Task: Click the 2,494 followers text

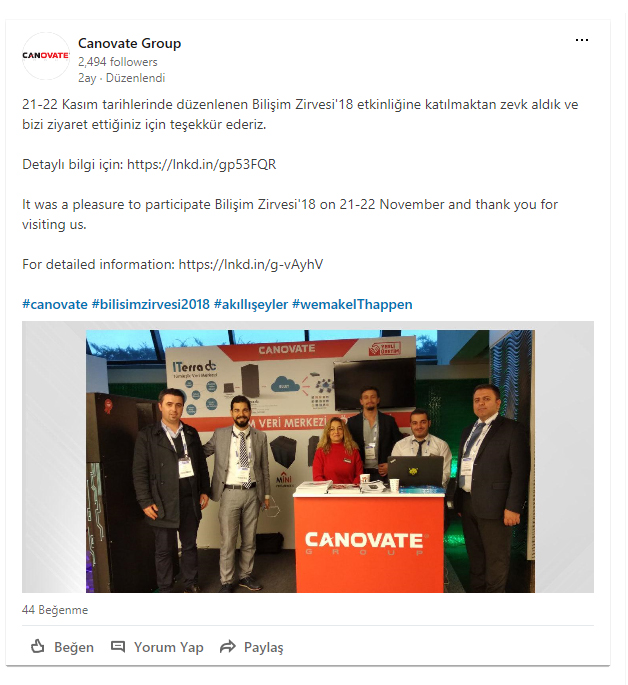Action: click(x=117, y=62)
